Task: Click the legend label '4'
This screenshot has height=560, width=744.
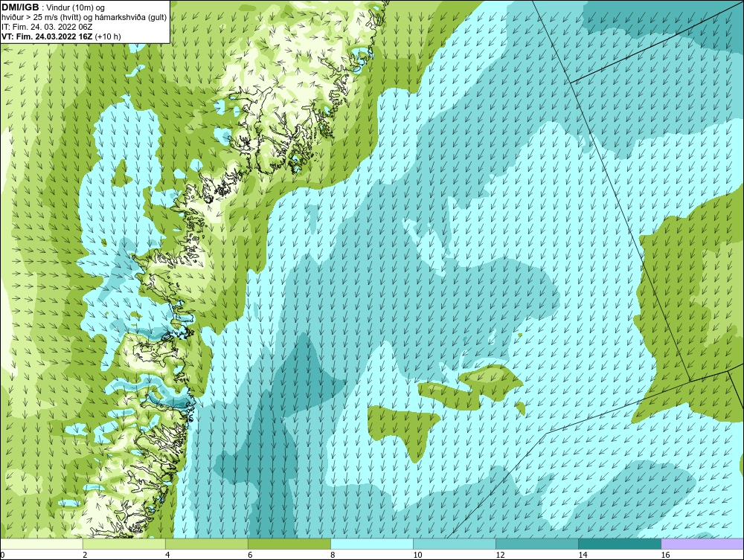Action: tap(168, 555)
